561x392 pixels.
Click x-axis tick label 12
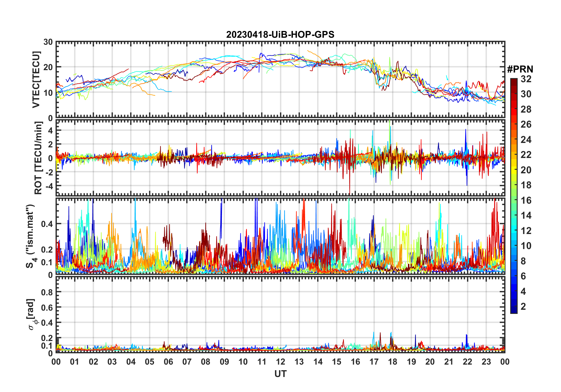[280, 362]
